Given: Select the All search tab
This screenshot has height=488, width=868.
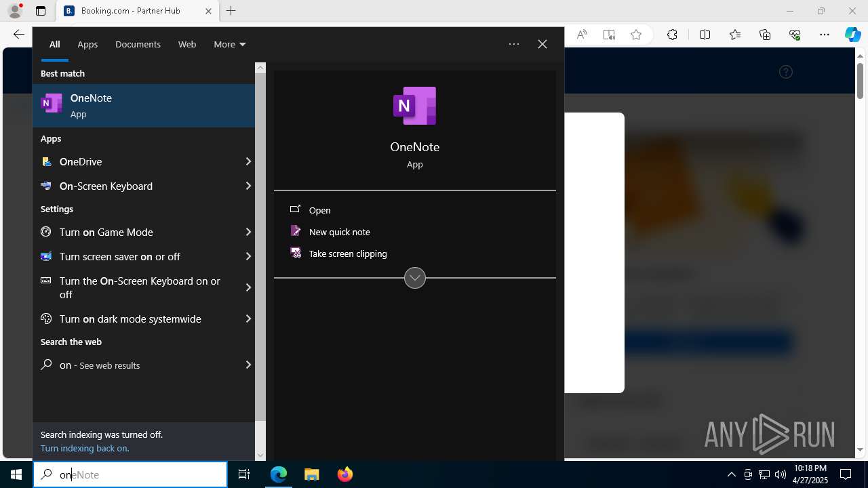Looking at the screenshot, I should pos(55,44).
